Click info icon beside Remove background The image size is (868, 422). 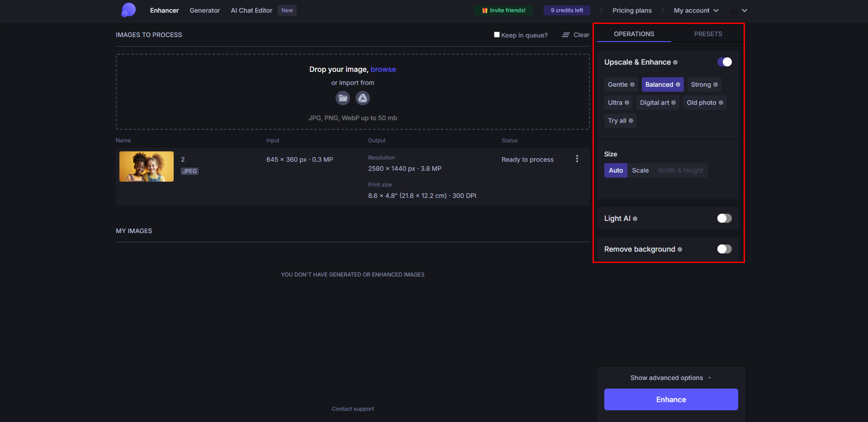click(x=680, y=249)
